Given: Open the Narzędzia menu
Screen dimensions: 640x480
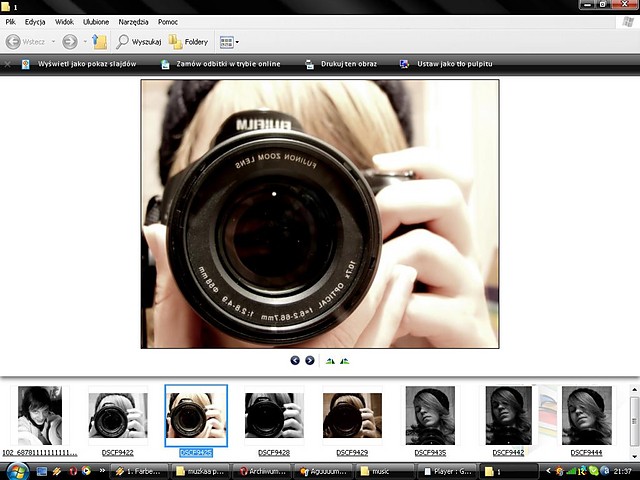Looking at the screenshot, I should pyautogui.click(x=133, y=22).
